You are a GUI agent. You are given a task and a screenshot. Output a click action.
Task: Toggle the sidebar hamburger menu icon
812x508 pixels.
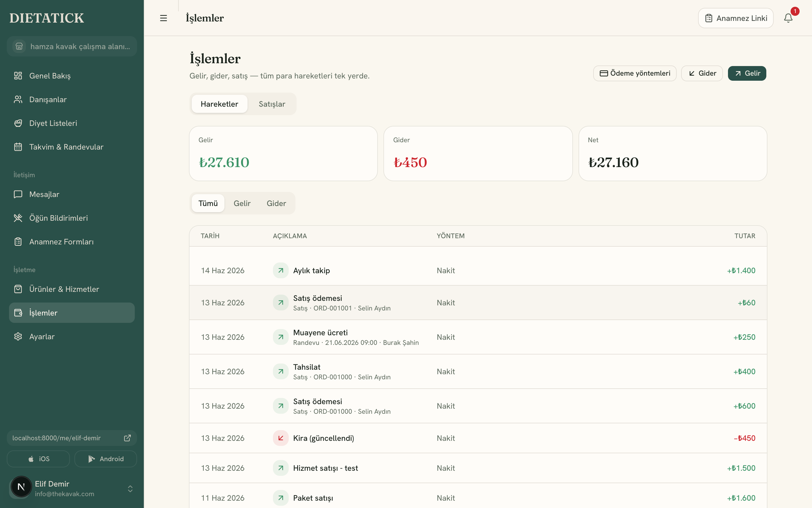(x=164, y=18)
